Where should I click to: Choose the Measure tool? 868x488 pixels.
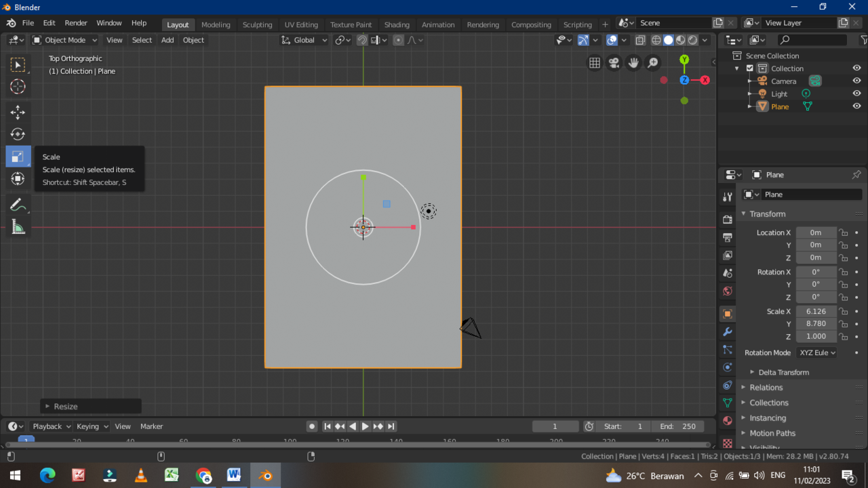pos(18,227)
